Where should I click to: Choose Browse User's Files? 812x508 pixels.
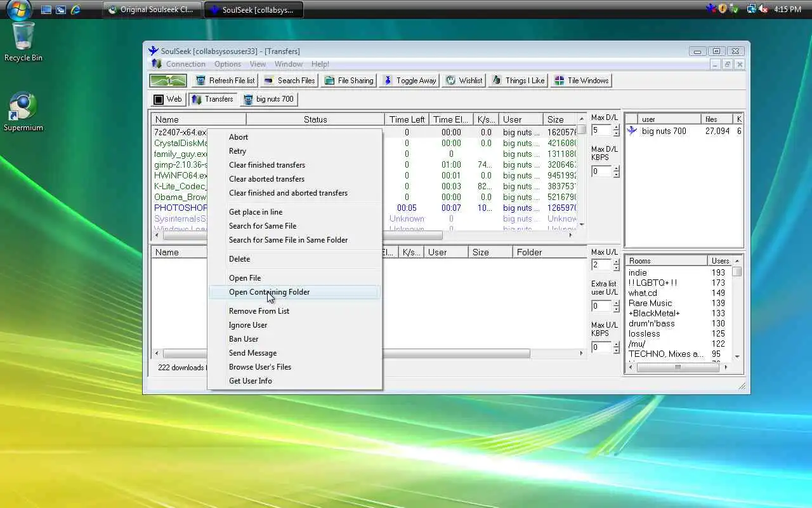[x=295, y=367]
